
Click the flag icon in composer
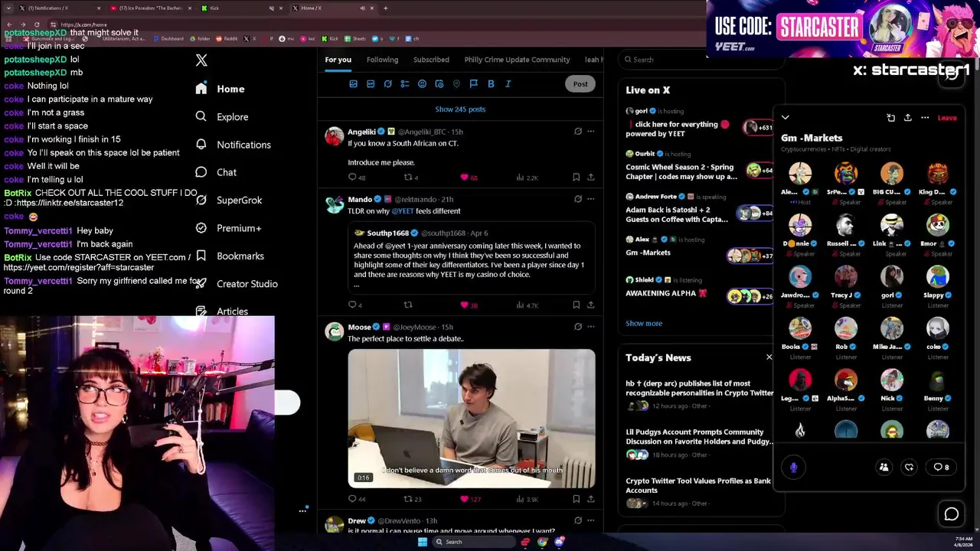[473, 84]
